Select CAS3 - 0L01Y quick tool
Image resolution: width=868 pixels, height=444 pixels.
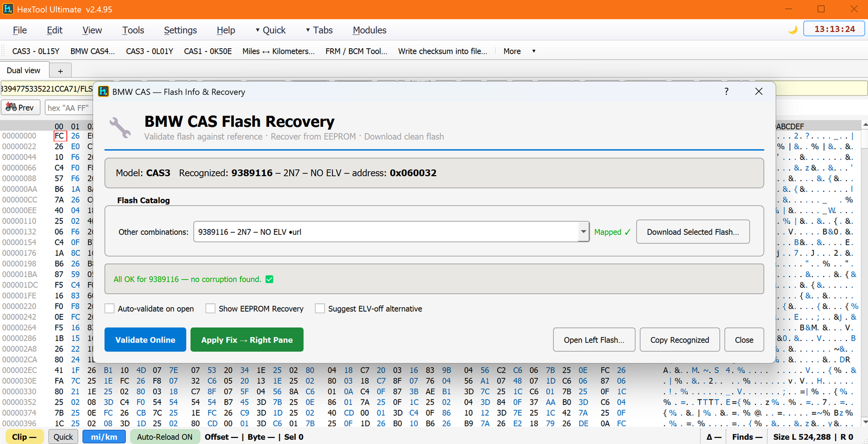pyautogui.click(x=150, y=51)
